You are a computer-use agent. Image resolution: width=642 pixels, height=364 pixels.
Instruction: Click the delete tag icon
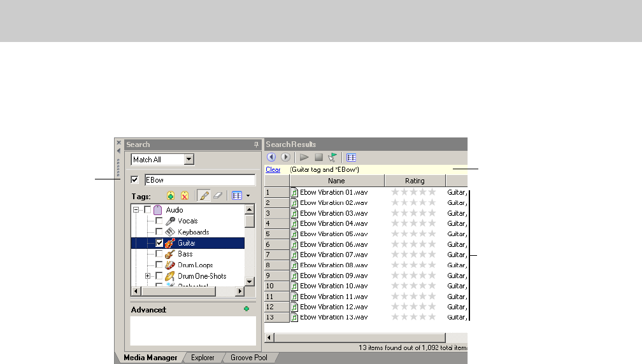pos(185,195)
